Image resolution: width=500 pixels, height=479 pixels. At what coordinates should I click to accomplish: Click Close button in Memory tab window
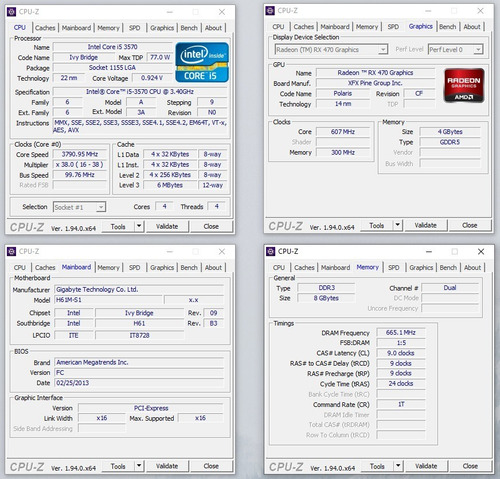tap(470, 466)
